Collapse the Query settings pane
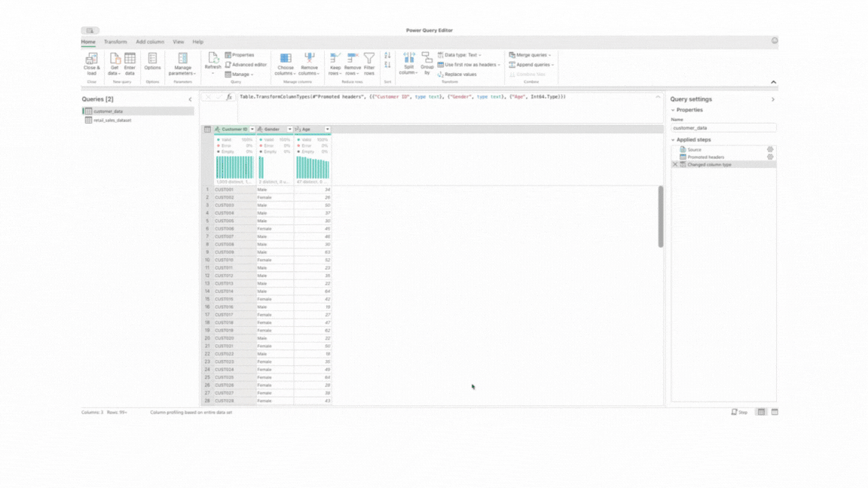Viewport: 868px width, 488px height. tap(773, 99)
